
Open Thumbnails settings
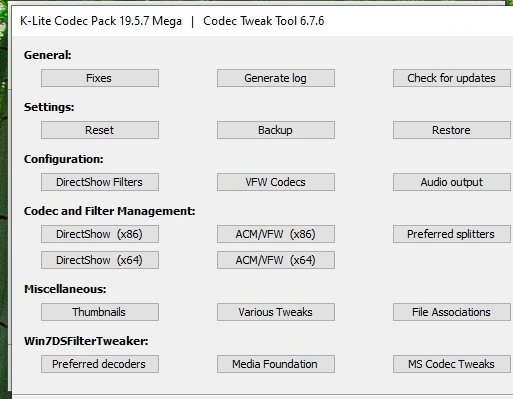pyautogui.click(x=100, y=312)
